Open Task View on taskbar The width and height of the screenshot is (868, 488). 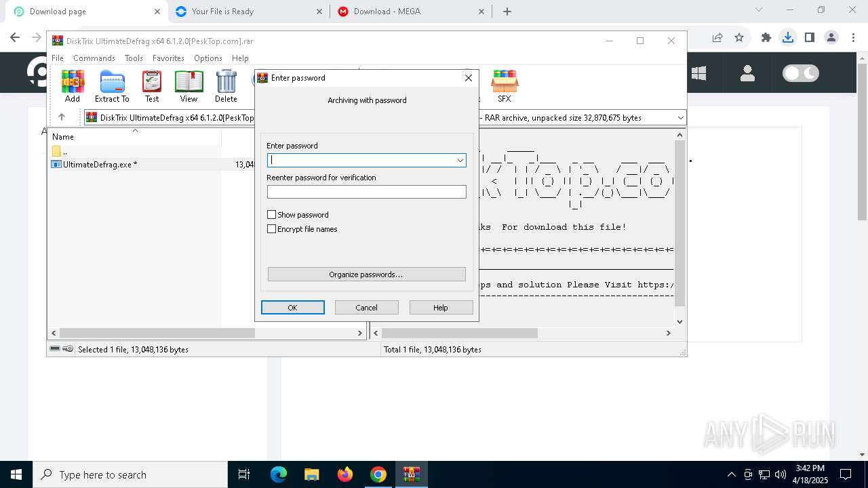244,474
